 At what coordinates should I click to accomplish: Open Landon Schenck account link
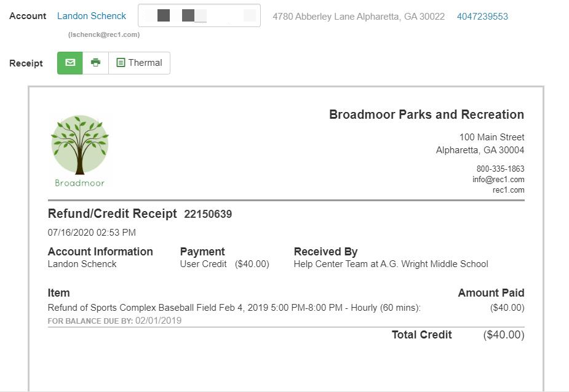tap(92, 16)
